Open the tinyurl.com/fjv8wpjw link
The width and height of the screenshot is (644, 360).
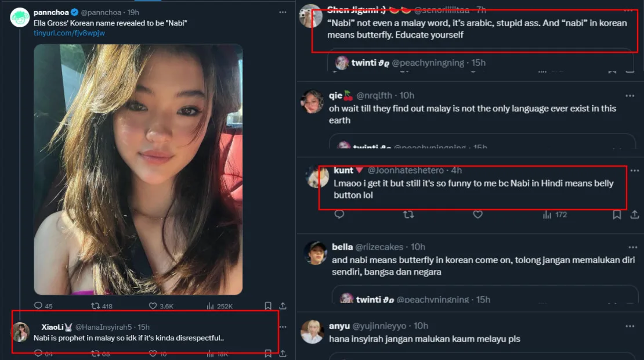pos(69,33)
